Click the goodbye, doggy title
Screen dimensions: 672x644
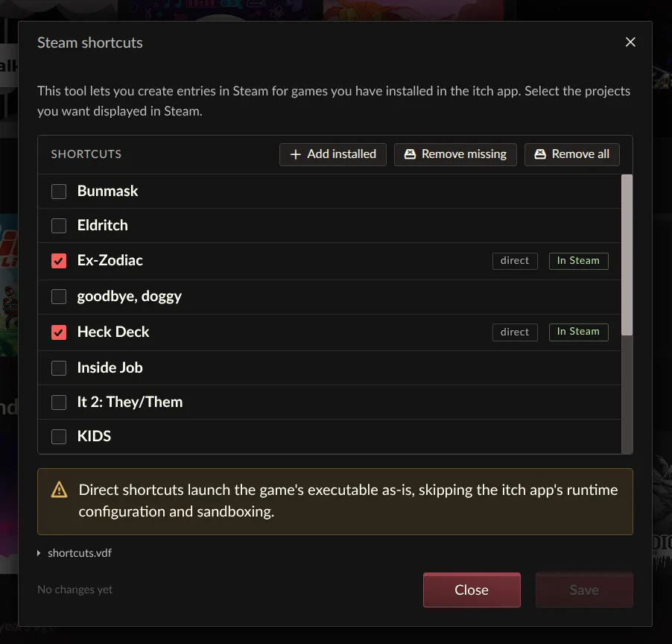[130, 297]
